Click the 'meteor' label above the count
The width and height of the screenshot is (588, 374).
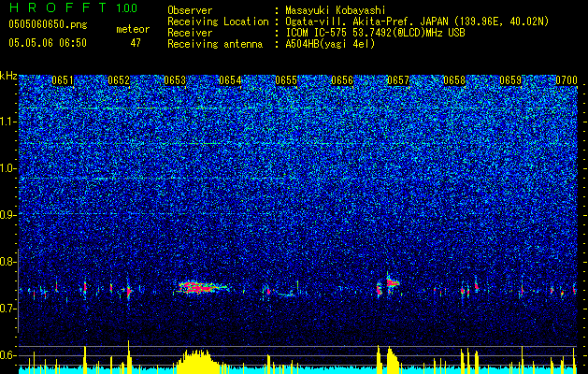tap(133, 29)
